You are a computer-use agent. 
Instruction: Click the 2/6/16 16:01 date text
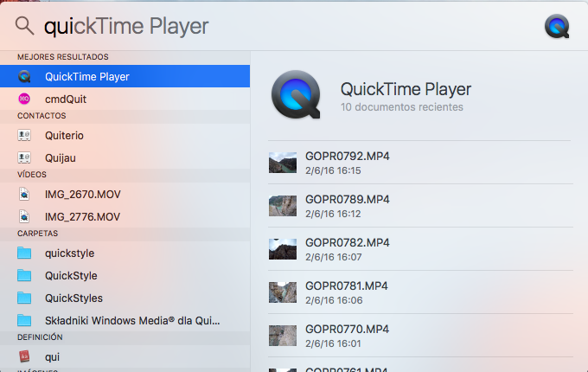click(x=333, y=343)
